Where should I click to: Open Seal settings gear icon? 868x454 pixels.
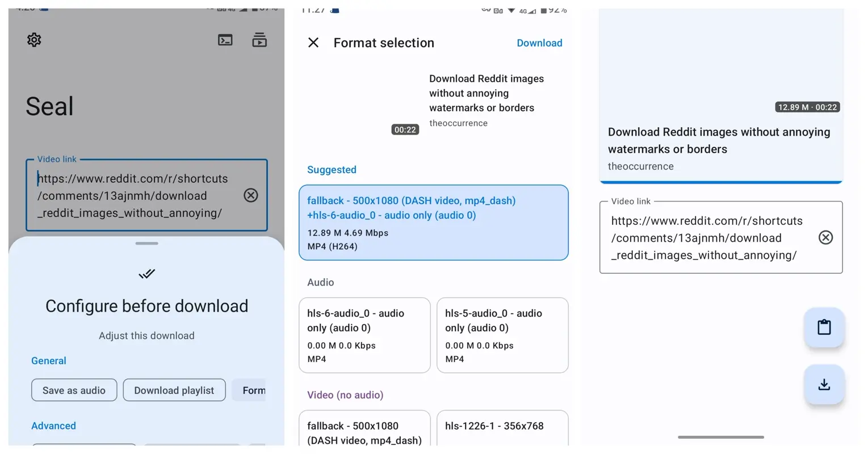34,40
